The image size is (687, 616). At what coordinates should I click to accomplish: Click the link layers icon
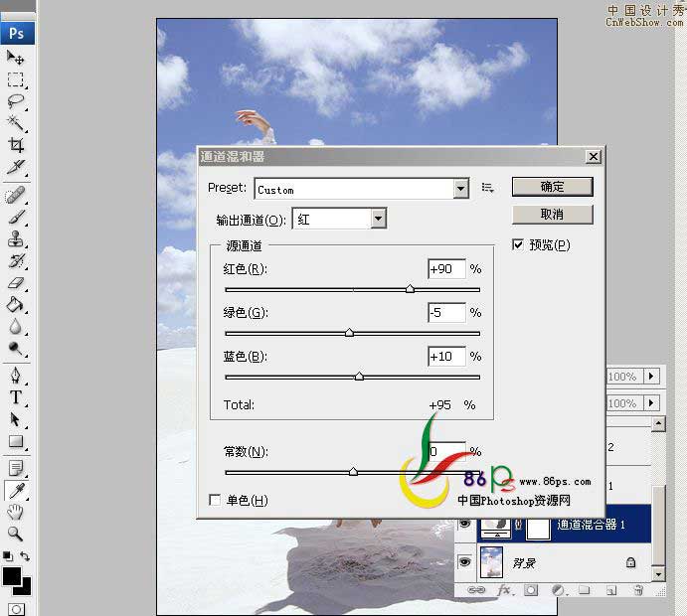[x=476, y=590]
